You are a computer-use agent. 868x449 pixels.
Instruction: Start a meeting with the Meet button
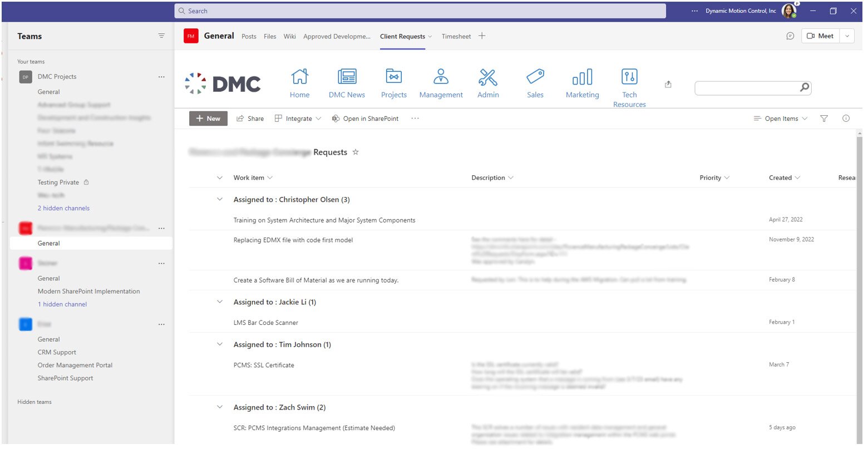821,36
